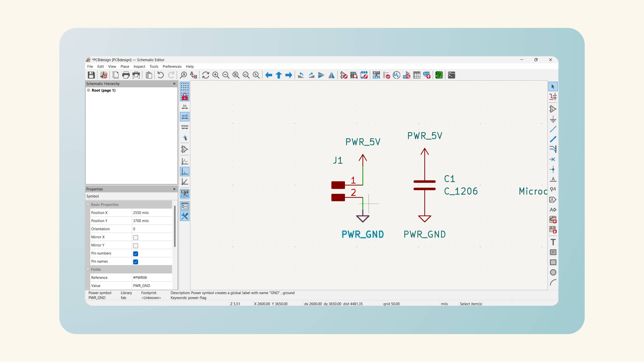Open the Simulator icon

(396, 75)
